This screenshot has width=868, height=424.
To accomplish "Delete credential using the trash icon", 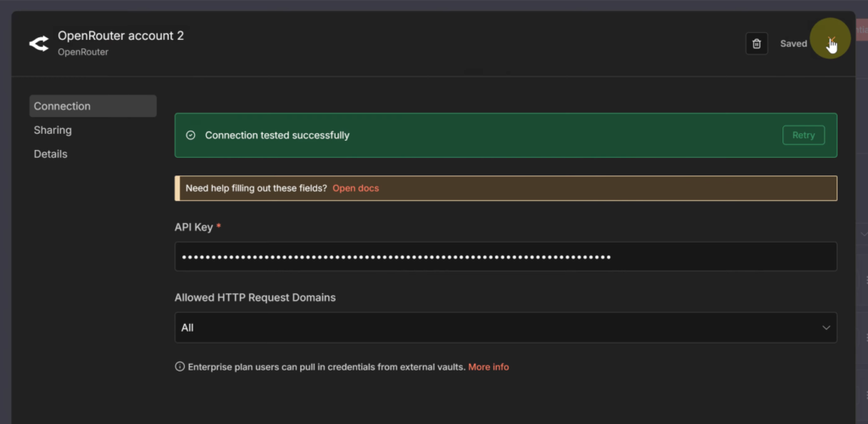I will pos(756,43).
